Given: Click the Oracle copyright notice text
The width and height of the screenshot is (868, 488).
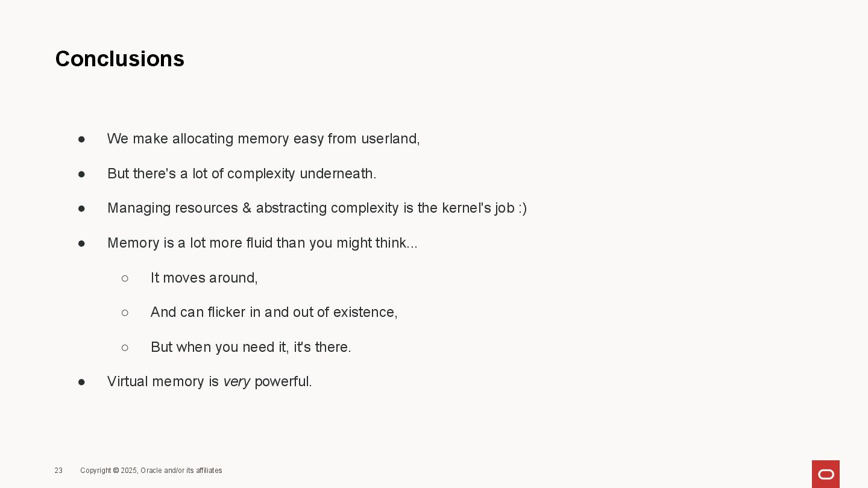Looking at the screenshot, I should click(x=151, y=471).
